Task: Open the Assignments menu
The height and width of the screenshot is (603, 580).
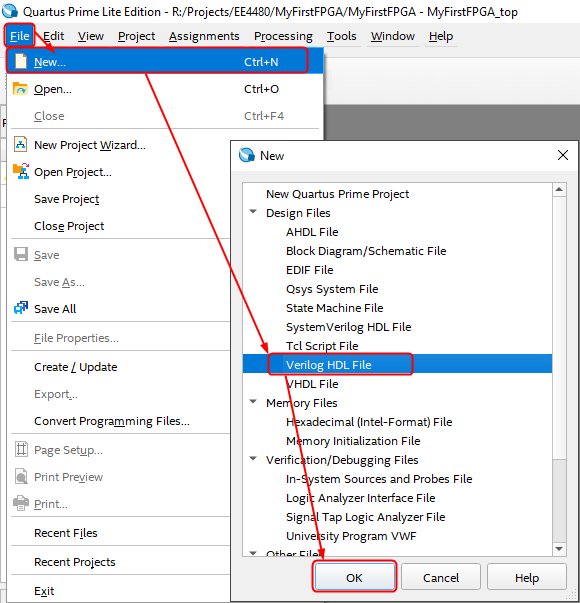Action: coord(204,36)
